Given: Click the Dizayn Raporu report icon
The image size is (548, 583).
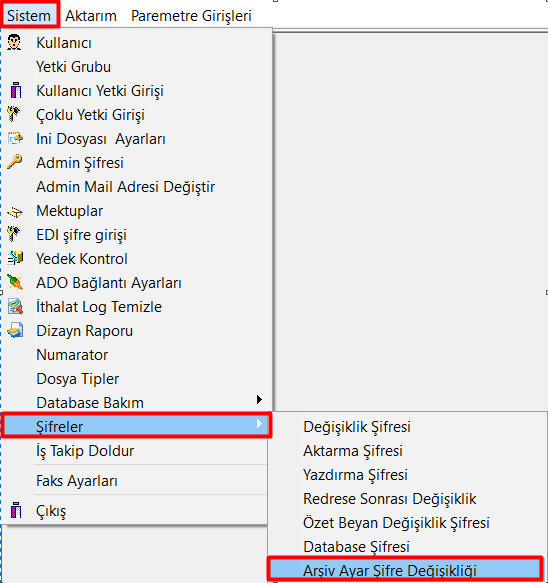Looking at the screenshot, I should pos(15,330).
